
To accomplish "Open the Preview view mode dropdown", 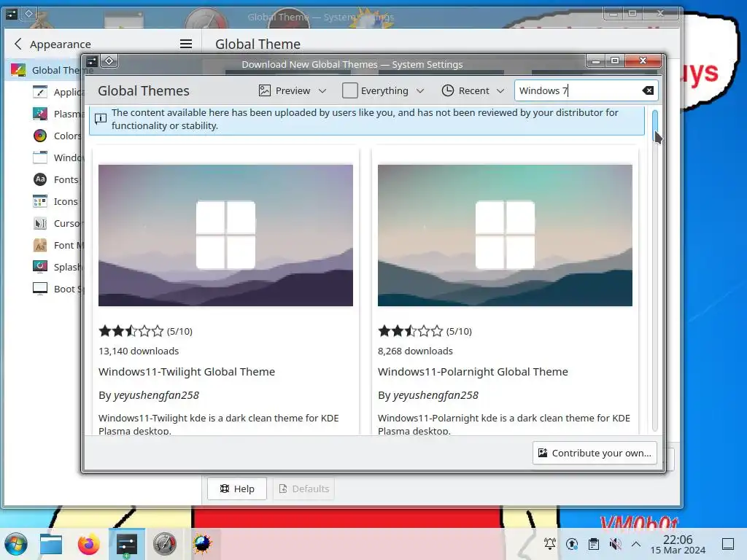I will tap(292, 90).
